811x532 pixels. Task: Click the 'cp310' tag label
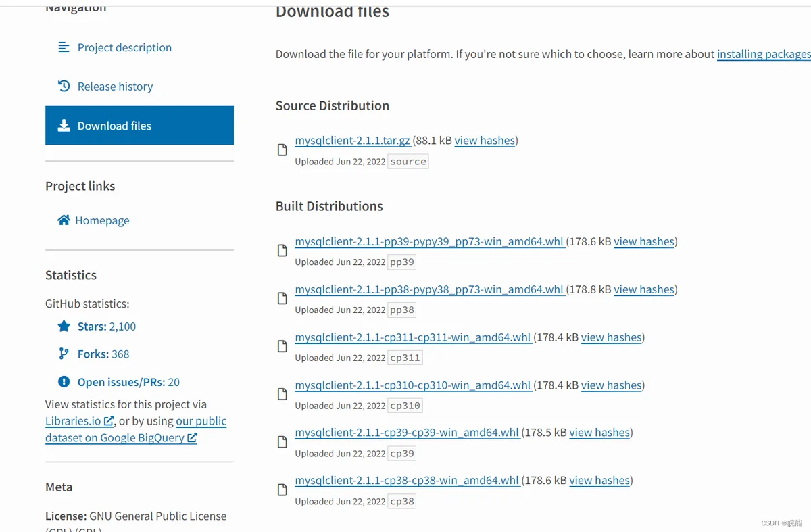pyautogui.click(x=405, y=406)
